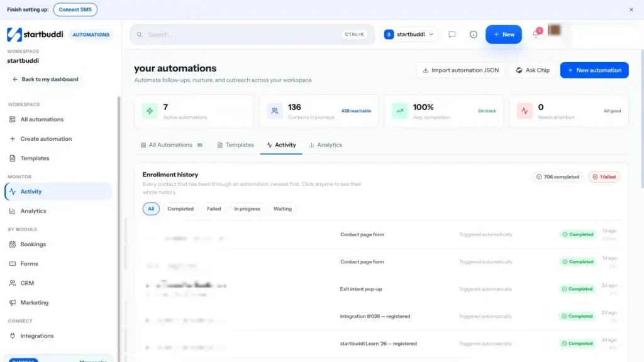Click the sidebar Analytics bar-chart icon

tap(13, 211)
